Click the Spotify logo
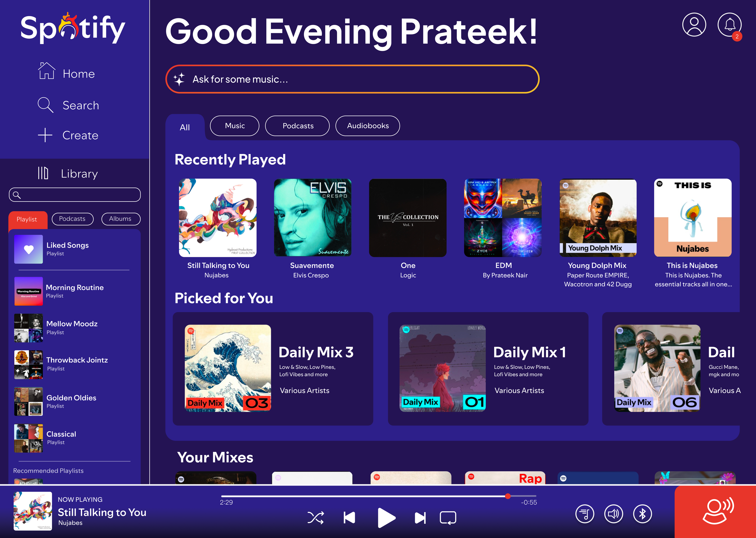Viewport: 756px width, 538px height. [73, 28]
